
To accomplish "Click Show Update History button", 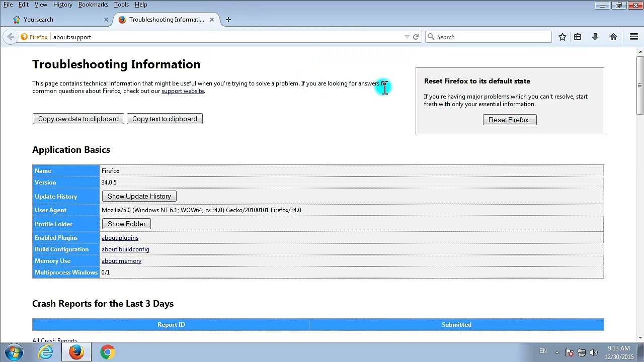I will click(x=139, y=196).
